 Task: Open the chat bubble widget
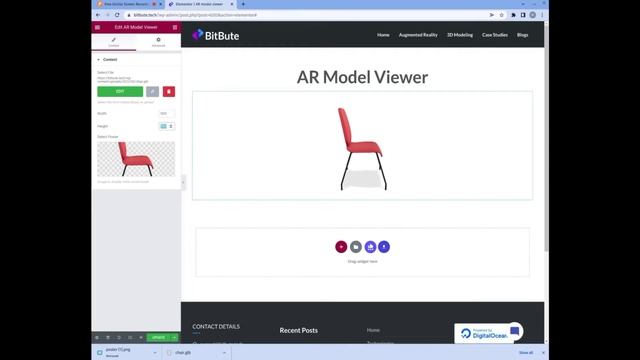pos(515,331)
